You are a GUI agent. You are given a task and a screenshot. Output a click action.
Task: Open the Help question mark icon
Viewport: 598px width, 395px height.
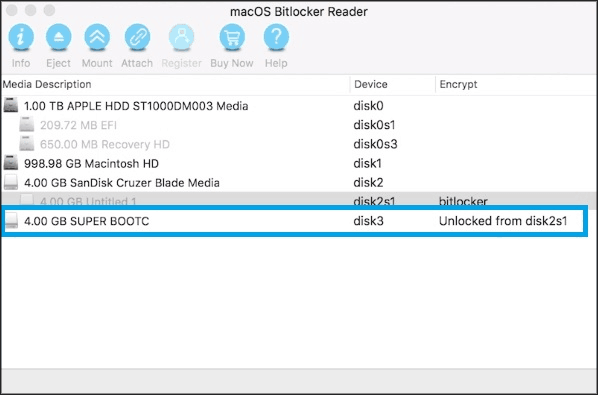tap(276, 37)
